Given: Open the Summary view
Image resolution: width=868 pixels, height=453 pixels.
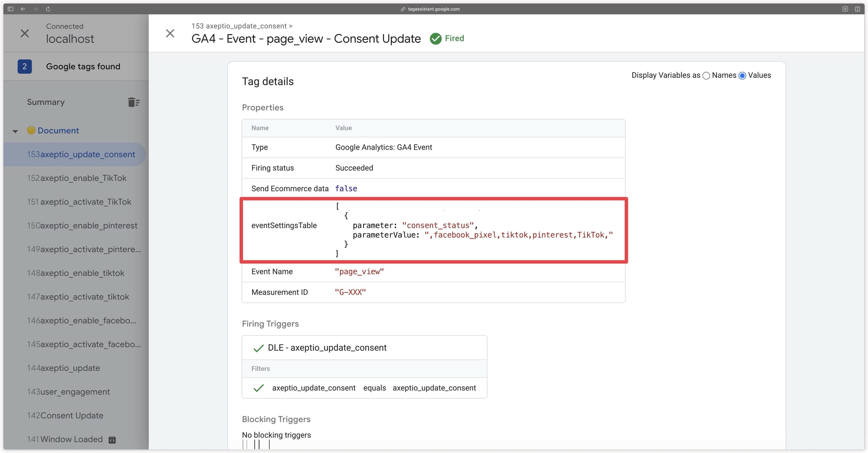Looking at the screenshot, I should tap(46, 102).
